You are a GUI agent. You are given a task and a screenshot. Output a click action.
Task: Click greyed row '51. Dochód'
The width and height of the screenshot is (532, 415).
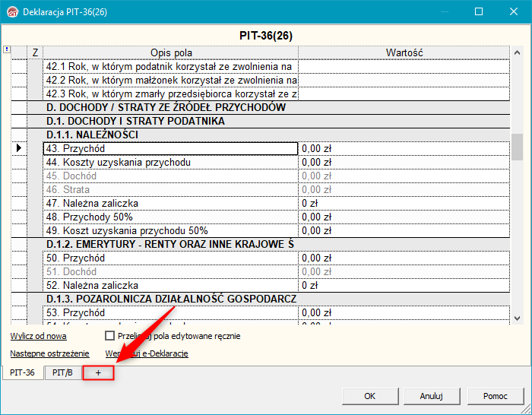click(x=171, y=271)
